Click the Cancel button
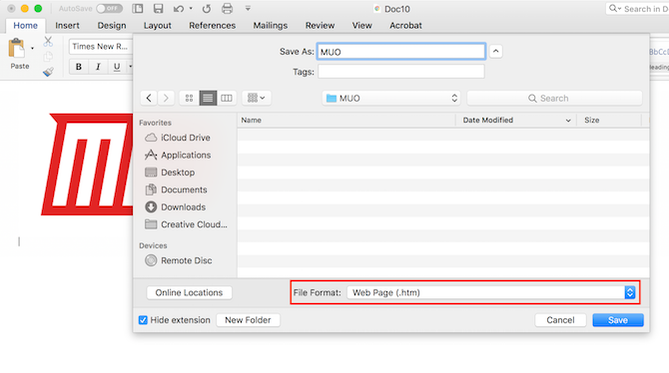This screenshot has width=669, height=373. (x=560, y=320)
